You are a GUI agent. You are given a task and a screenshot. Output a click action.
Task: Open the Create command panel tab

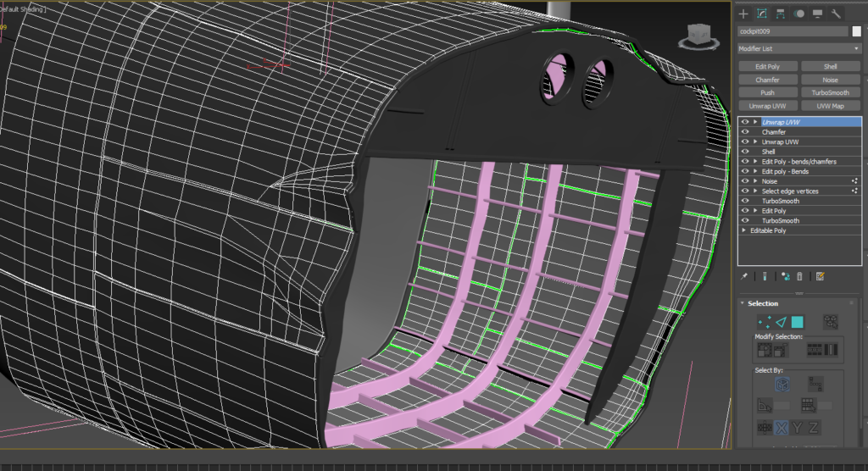[743, 14]
